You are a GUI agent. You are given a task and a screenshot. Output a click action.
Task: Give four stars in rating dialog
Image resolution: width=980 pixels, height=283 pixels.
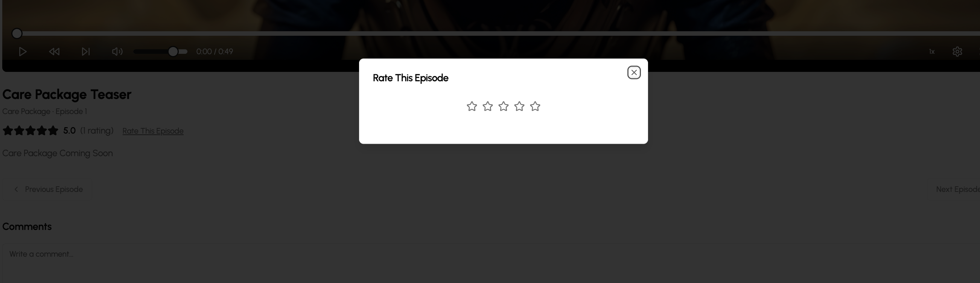click(x=519, y=106)
